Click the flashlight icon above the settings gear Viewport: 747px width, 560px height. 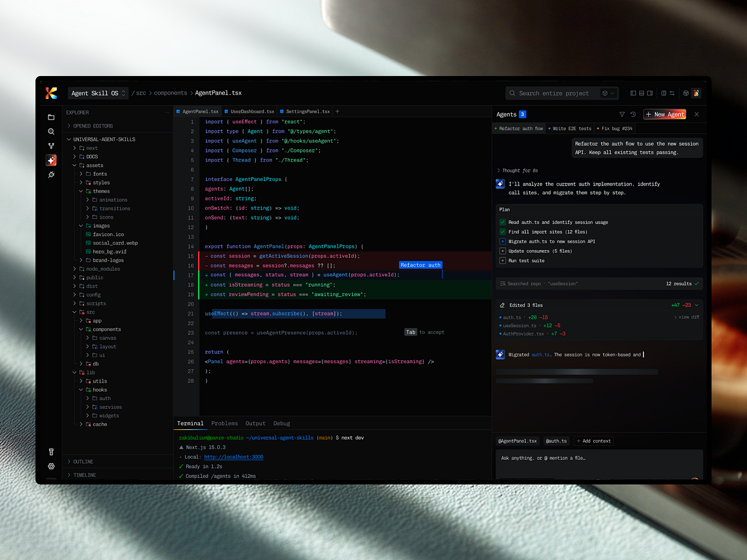pyautogui.click(x=51, y=452)
